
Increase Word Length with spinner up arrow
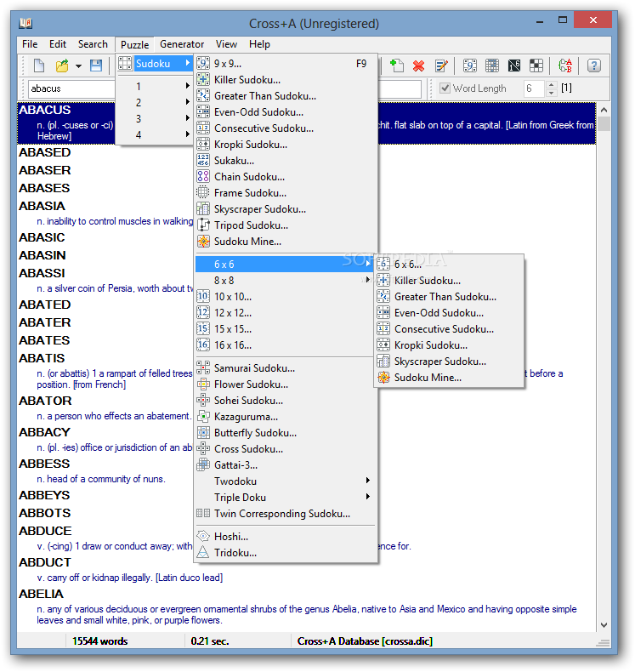[552, 84]
